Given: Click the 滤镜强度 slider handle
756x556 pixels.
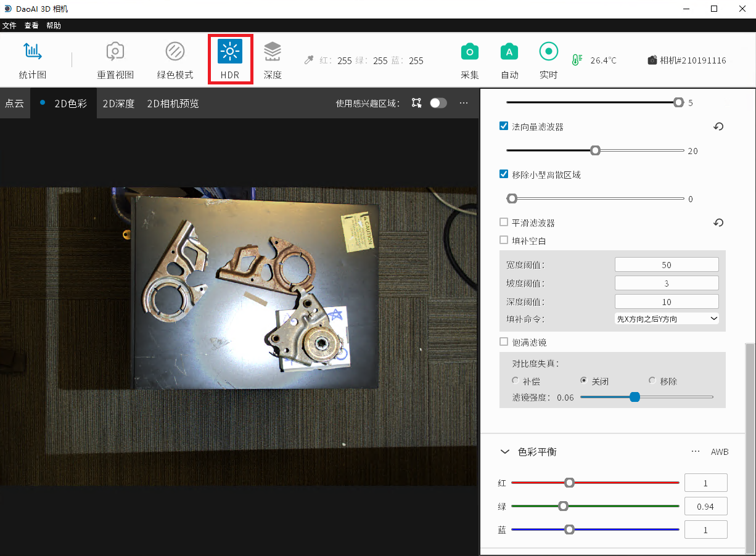Looking at the screenshot, I should (x=635, y=398).
